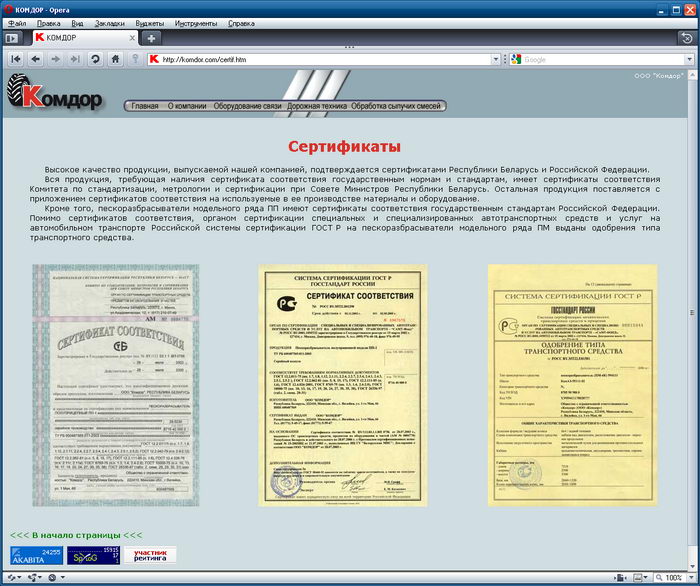Close the КОМДОР tab
The height and width of the screenshot is (586, 700).
[132, 38]
